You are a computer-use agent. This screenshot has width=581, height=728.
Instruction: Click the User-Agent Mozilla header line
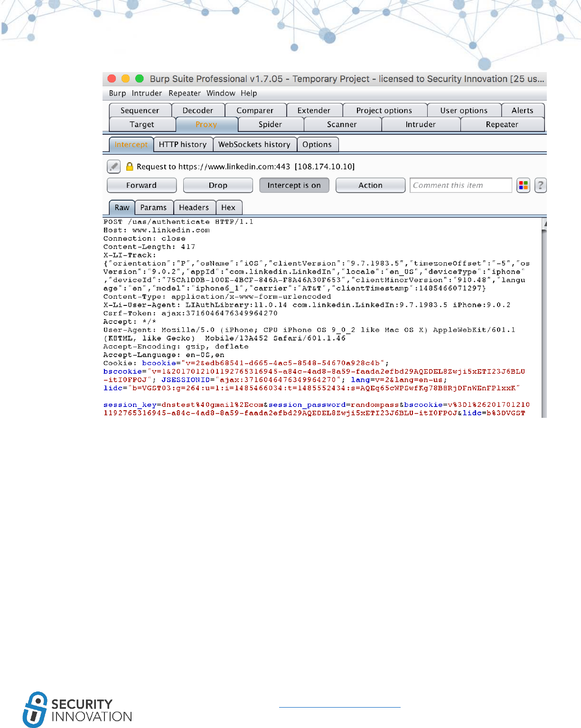click(309, 334)
